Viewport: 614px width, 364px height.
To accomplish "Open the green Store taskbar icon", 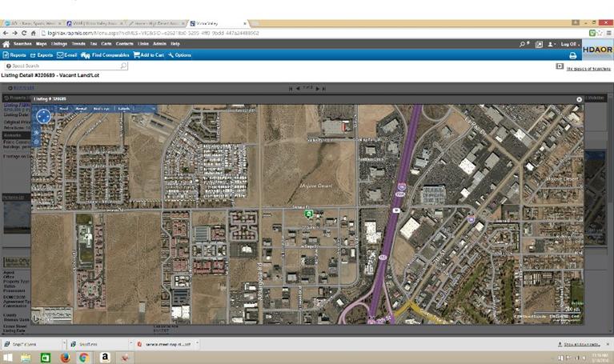I will point(46,358).
